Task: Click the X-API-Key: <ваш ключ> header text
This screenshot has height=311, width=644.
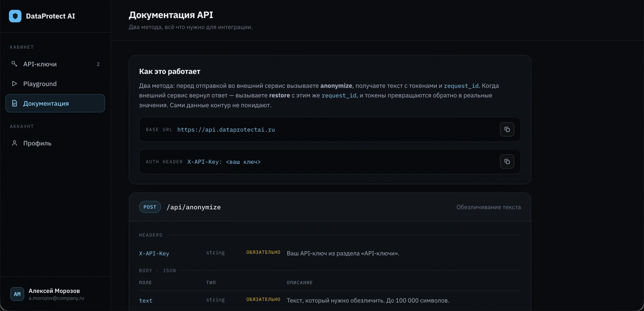Action: (224, 162)
